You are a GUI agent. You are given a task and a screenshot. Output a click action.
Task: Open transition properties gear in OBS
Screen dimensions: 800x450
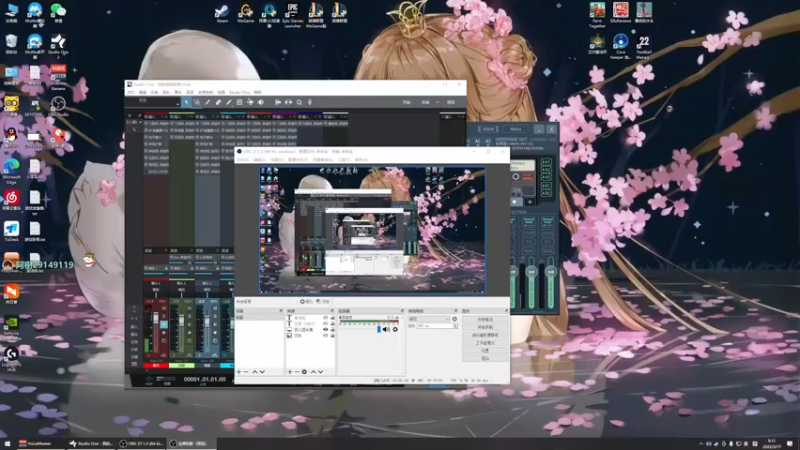pos(455,319)
